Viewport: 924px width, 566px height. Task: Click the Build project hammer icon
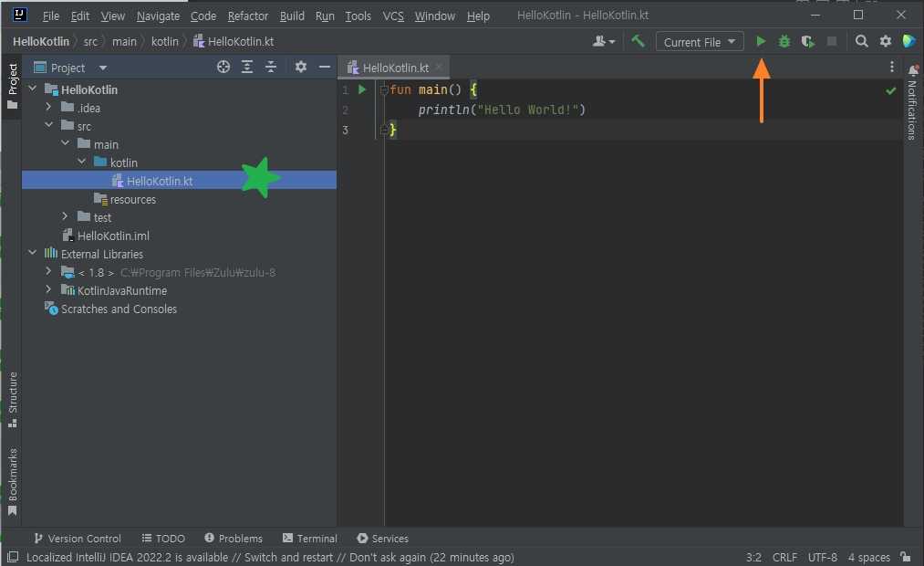638,41
